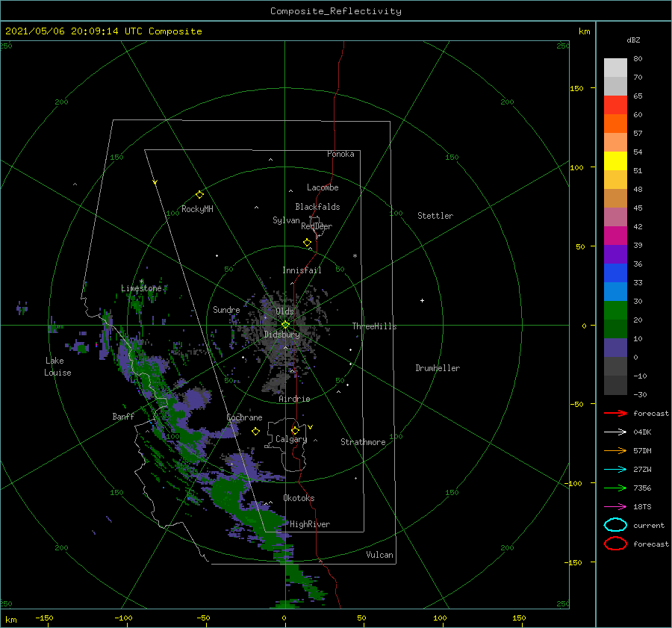Click the green 30 dBZ color swatch
672x628 pixels.
click(615, 311)
